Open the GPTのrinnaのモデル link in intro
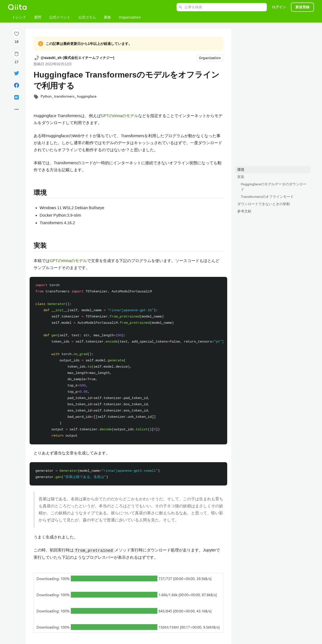Image resolution: width=322 pixels, height=644 pixels. click(x=119, y=116)
